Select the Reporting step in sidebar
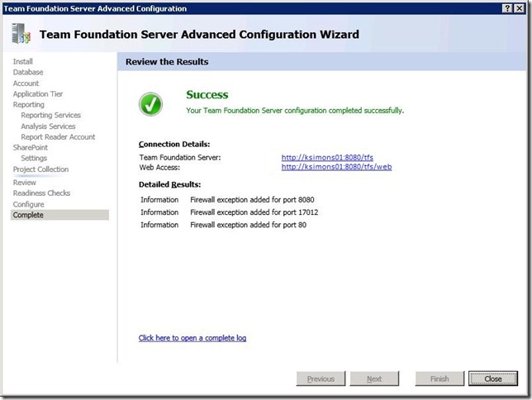Image resolution: width=532 pixels, height=400 pixels. [28, 105]
